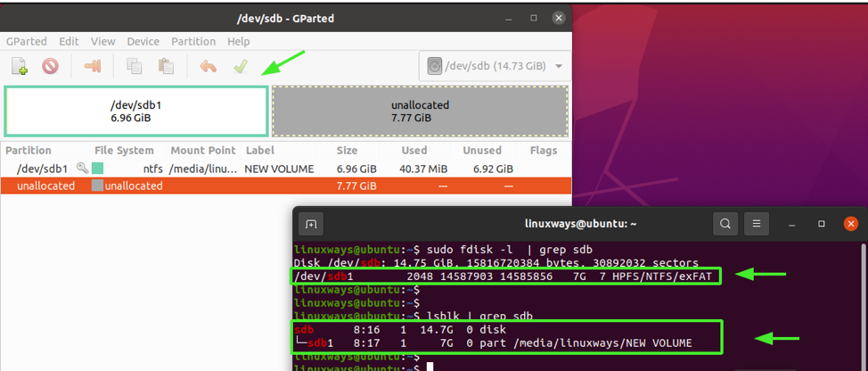Image resolution: width=868 pixels, height=371 pixels.
Task: Click the terminal search icon
Action: (725, 224)
